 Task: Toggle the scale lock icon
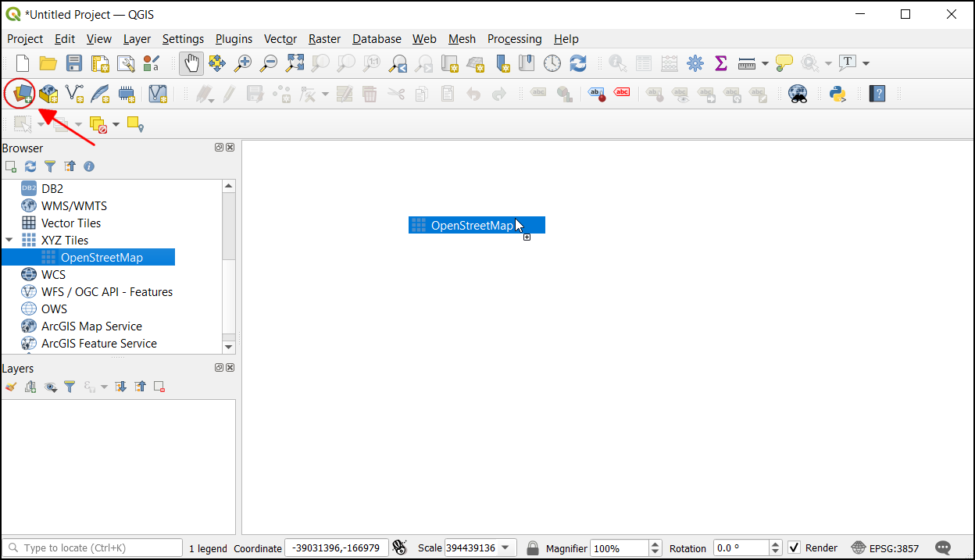(532, 548)
